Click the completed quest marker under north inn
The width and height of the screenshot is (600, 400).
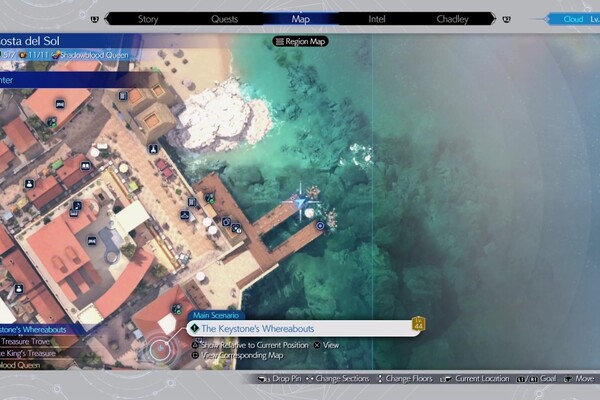(x=52, y=122)
